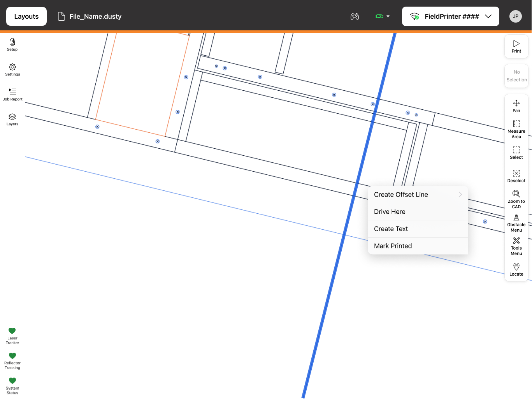Expand the FieldPrinter #### dropdown
The image size is (532, 399).
[451, 16]
